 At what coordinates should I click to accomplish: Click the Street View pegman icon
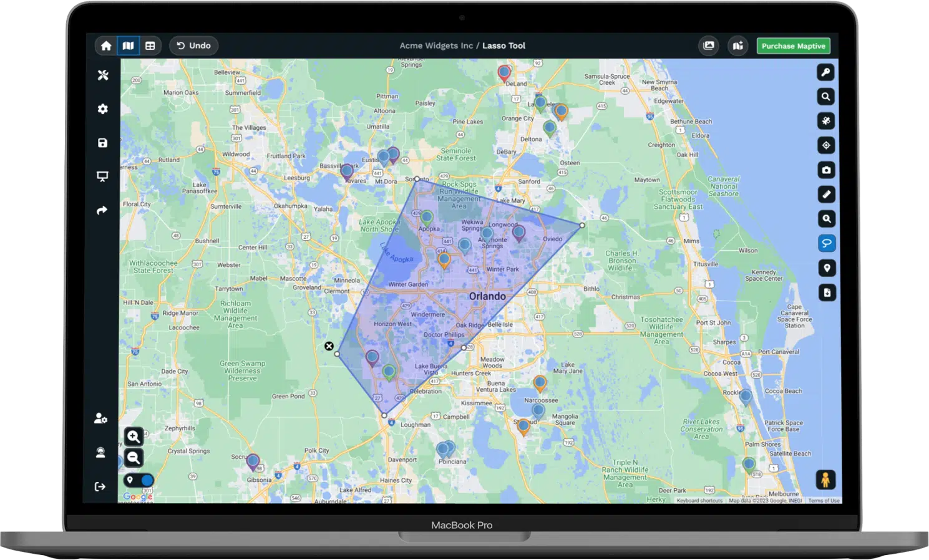click(x=825, y=480)
